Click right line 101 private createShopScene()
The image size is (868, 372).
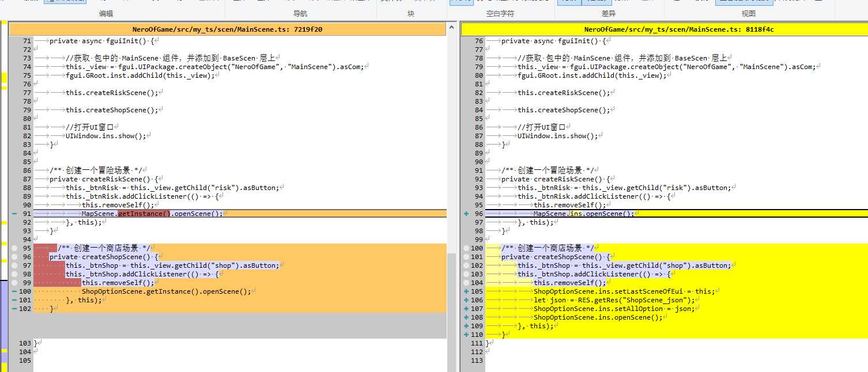pyautogui.click(x=555, y=257)
